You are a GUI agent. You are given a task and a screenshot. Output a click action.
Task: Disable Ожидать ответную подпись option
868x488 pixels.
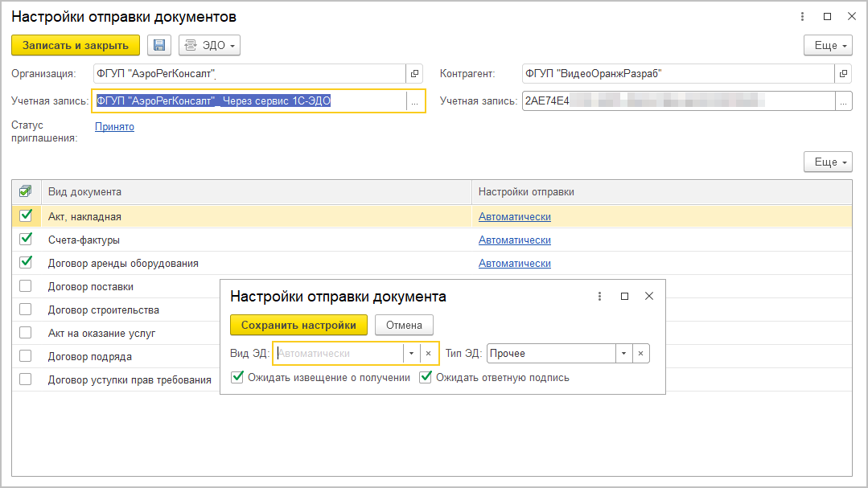426,377
